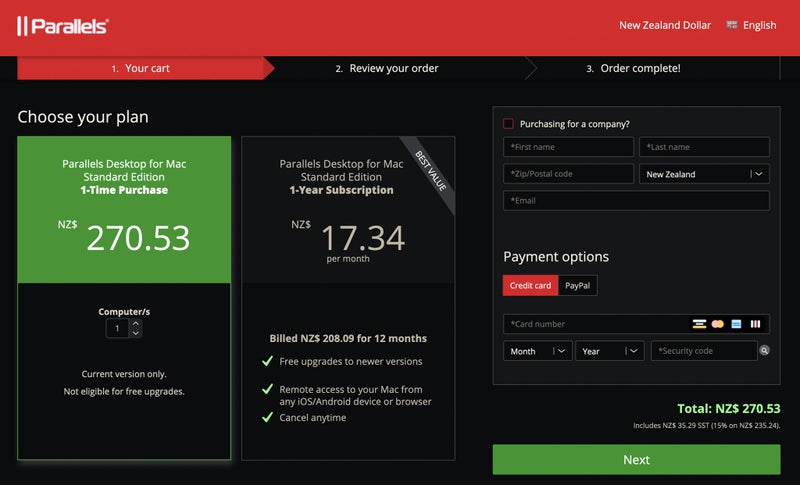Expand the expiry Year dropdown

tap(610, 351)
